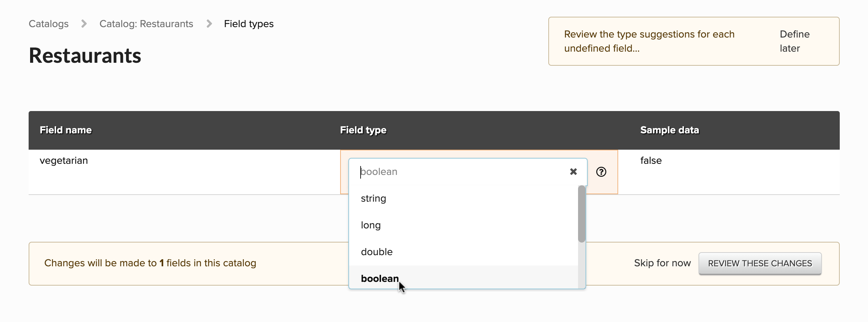Click the Field types breadcrumb

click(249, 24)
